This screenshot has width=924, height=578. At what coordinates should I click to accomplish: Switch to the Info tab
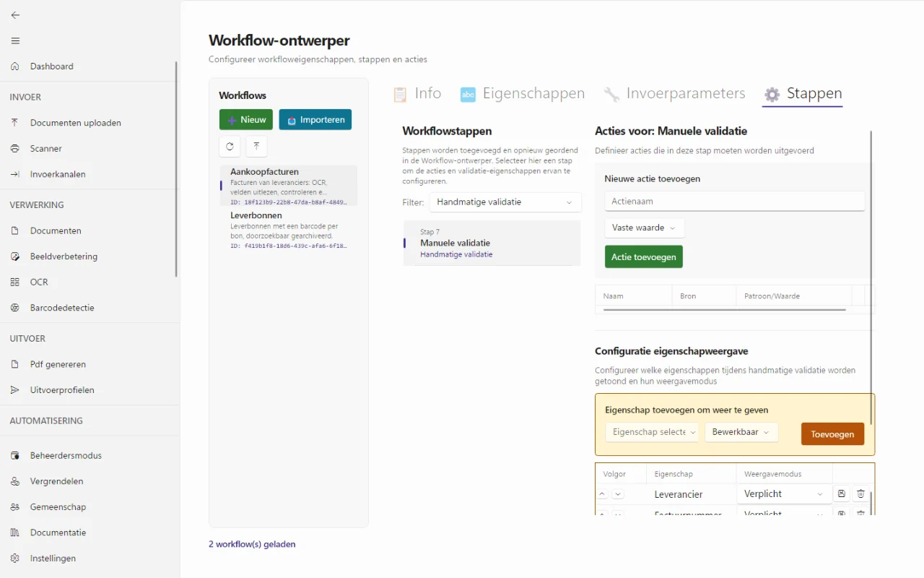(x=417, y=94)
